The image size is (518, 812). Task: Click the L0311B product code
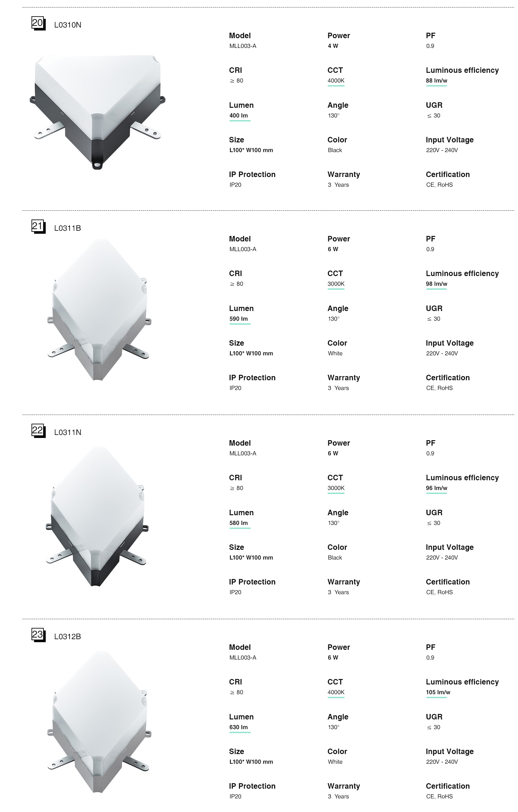tap(67, 228)
